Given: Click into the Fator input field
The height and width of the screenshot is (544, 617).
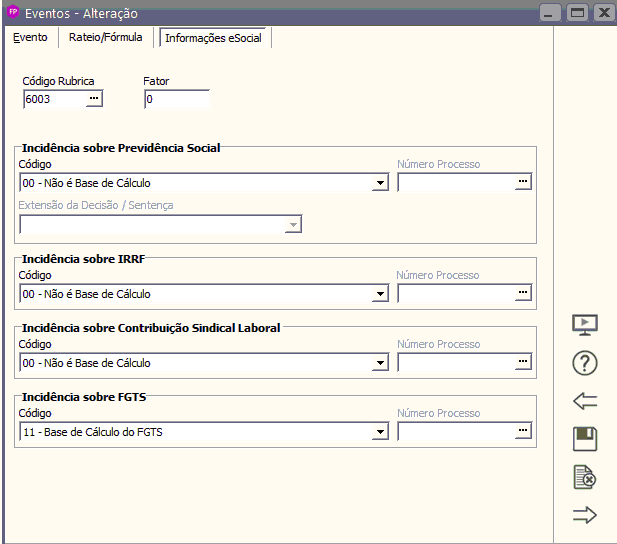Looking at the screenshot, I should click(176, 99).
